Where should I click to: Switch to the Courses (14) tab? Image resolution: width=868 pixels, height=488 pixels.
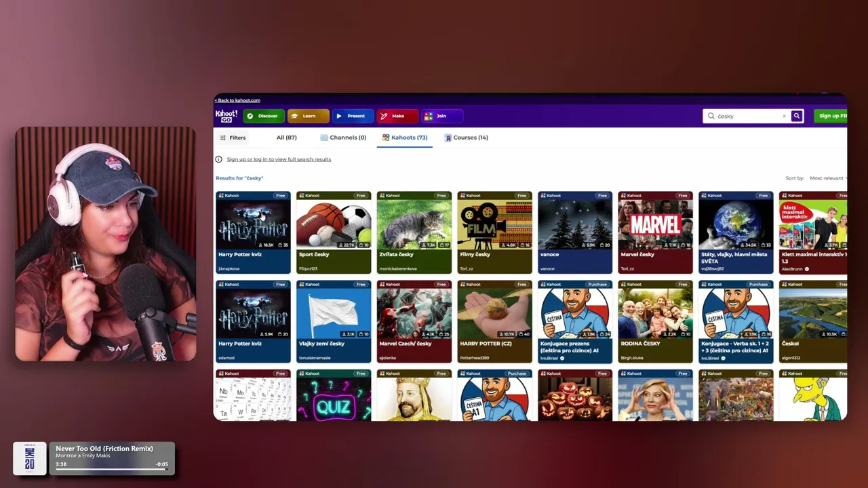click(467, 138)
